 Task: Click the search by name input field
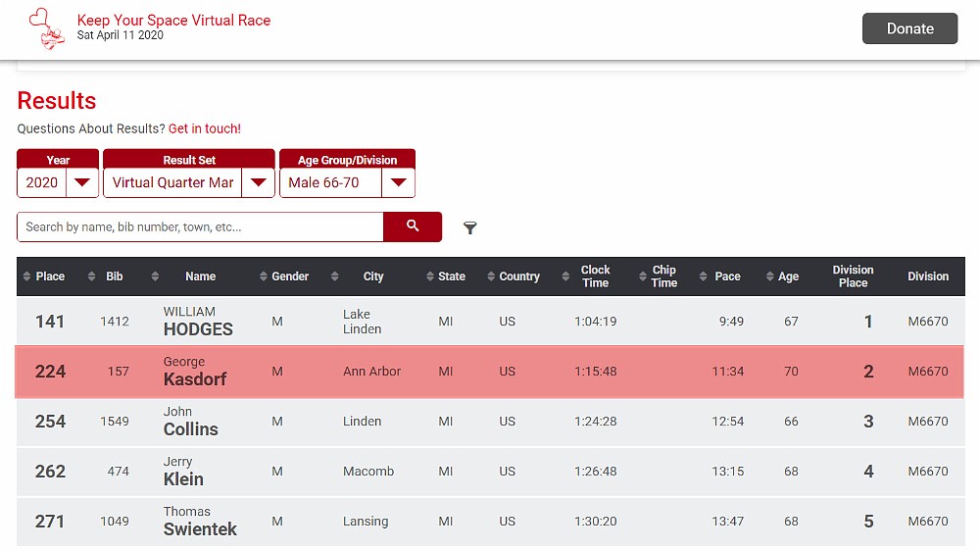200,226
